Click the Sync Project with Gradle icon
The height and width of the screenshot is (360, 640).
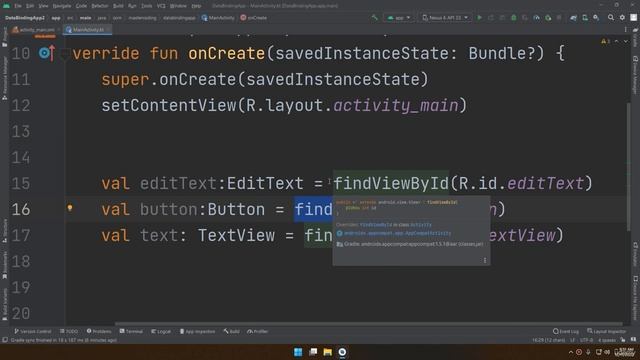click(x=573, y=18)
